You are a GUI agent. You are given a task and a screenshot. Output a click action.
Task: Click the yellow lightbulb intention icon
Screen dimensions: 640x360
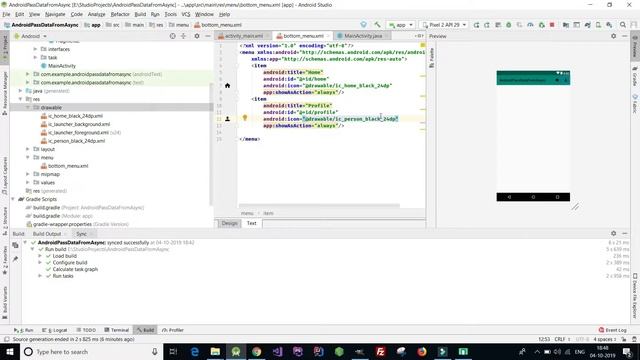click(x=245, y=118)
